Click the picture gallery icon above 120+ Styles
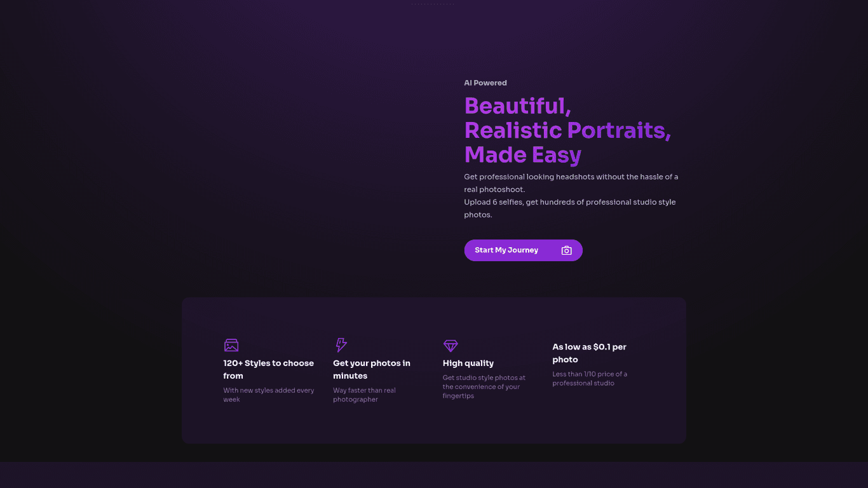 231,345
